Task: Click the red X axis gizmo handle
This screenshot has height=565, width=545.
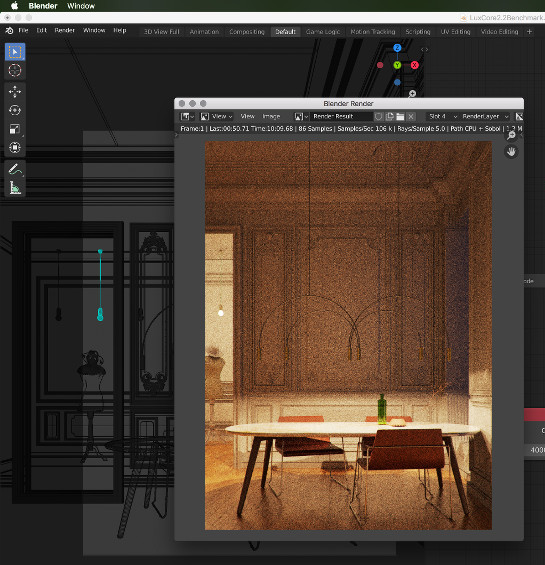Action: [415, 65]
